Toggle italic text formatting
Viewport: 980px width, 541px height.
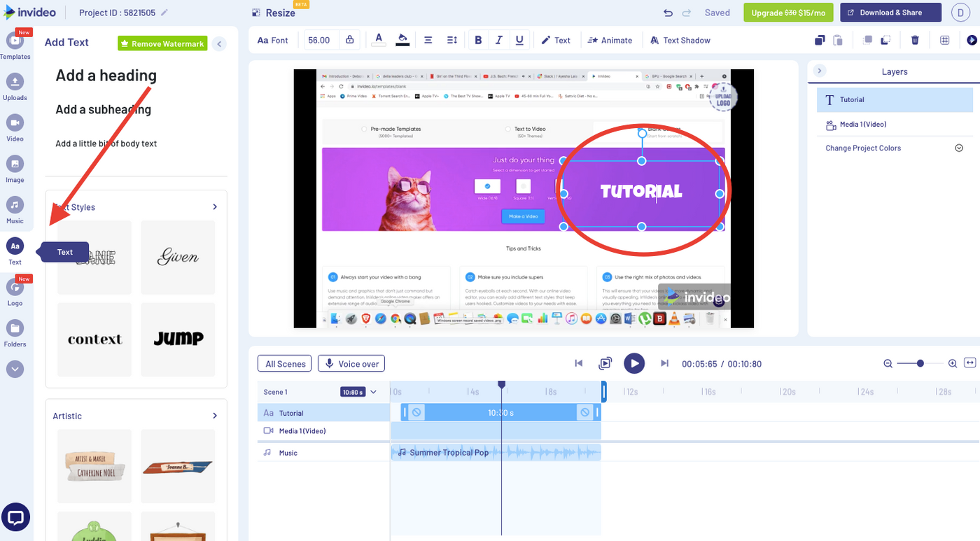tap(499, 40)
